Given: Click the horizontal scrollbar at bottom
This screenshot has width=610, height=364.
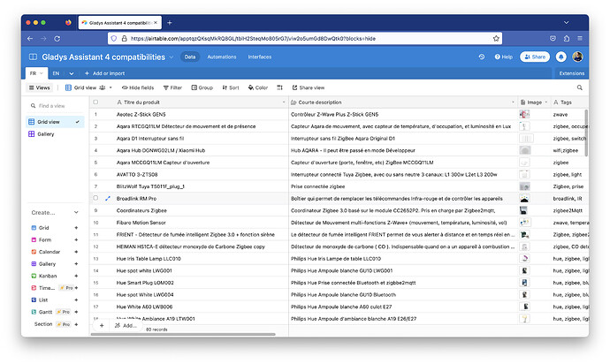Looking at the screenshot, I should pos(183,334).
